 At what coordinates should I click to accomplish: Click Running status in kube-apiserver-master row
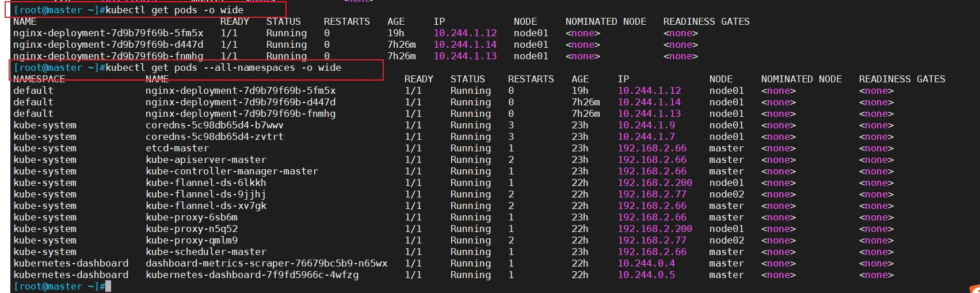[x=471, y=159]
